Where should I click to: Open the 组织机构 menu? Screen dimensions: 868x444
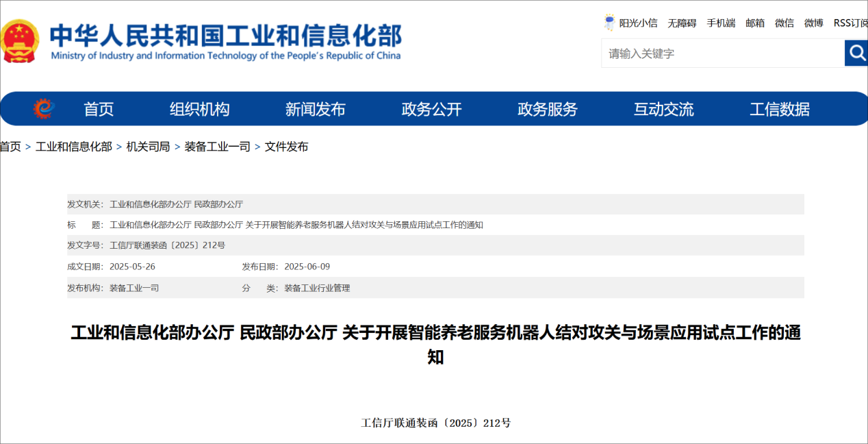coord(200,109)
